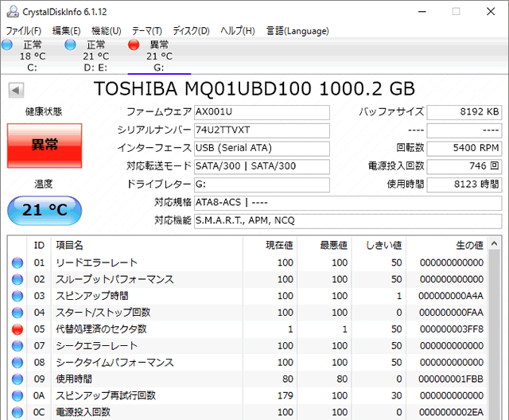Click the 健康状態 label
The image size is (509, 420).
44,112
